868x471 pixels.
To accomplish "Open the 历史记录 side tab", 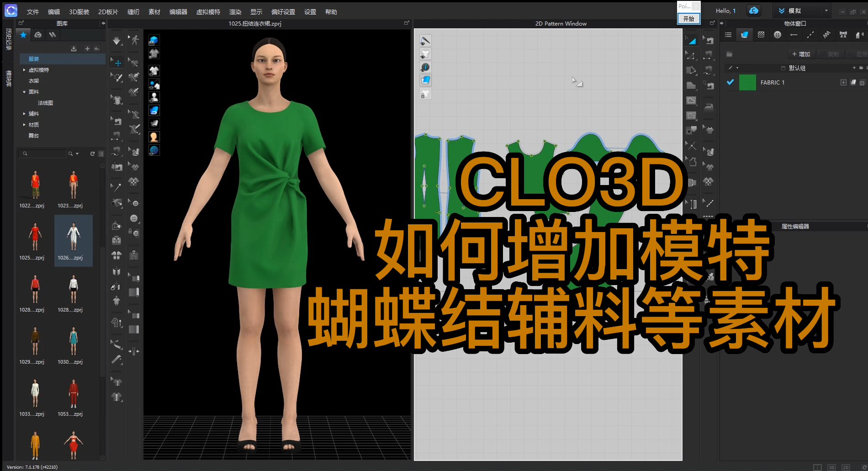I will click(8, 39).
